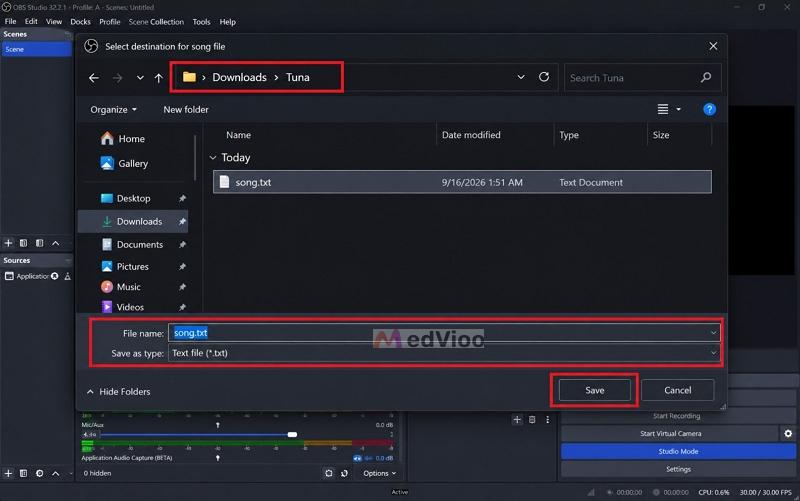The width and height of the screenshot is (800, 501).
Task: Click the folder icon in address bar
Action: click(x=189, y=77)
